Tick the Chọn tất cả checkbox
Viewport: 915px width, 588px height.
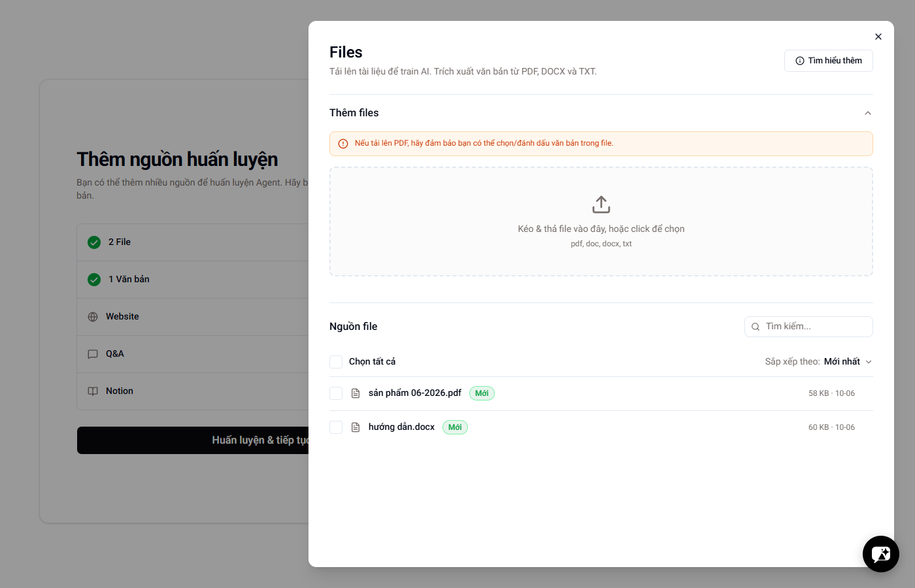point(336,362)
